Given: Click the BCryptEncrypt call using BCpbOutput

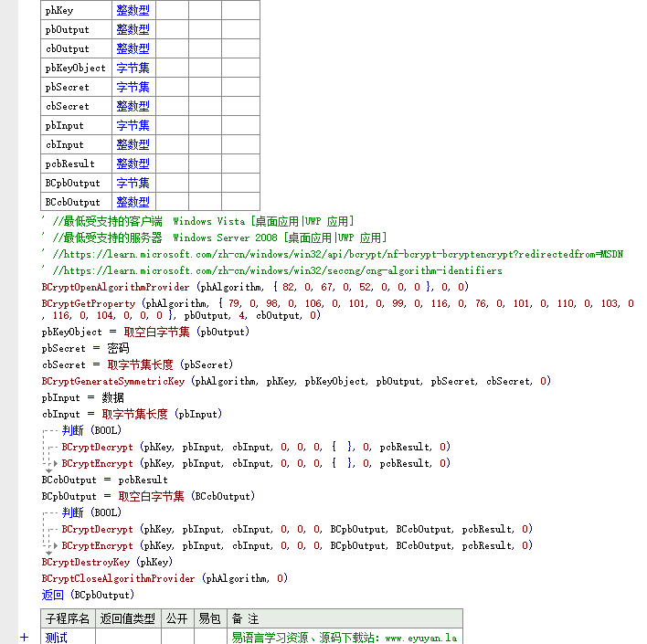Looking at the screenshot, I should pos(297,545).
